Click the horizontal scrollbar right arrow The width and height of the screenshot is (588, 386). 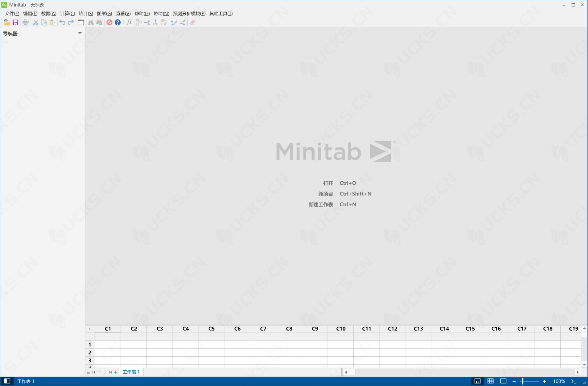coord(578,372)
